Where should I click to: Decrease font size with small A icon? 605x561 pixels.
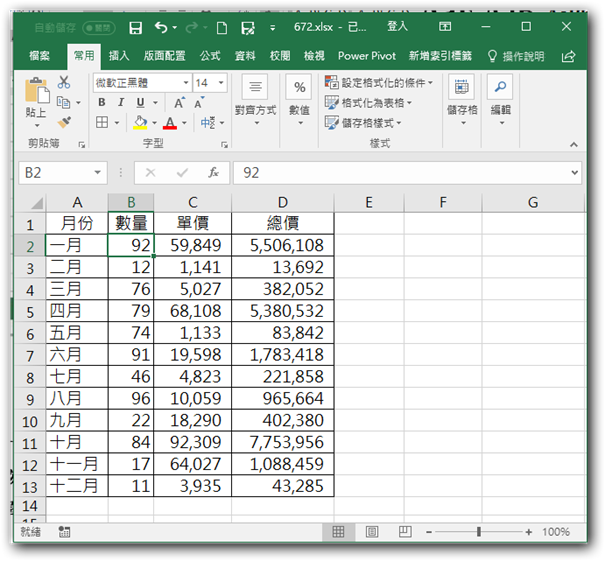click(199, 103)
